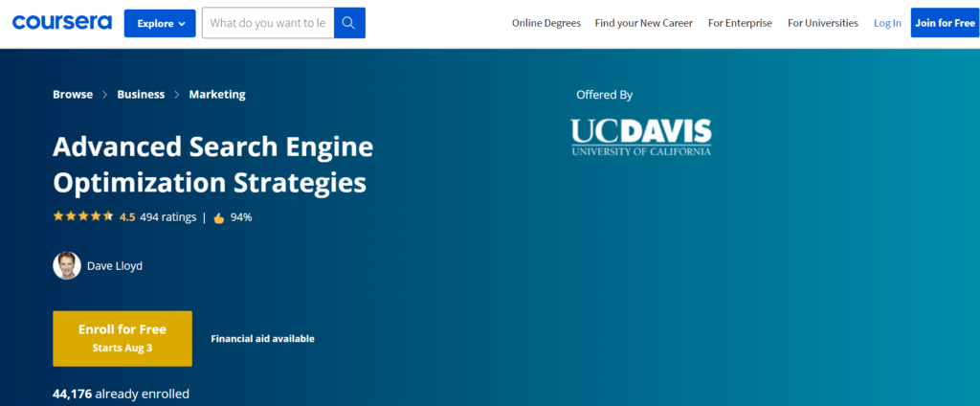Image resolution: width=980 pixels, height=406 pixels.
Task: Open Find your New Career link
Action: click(644, 23)
